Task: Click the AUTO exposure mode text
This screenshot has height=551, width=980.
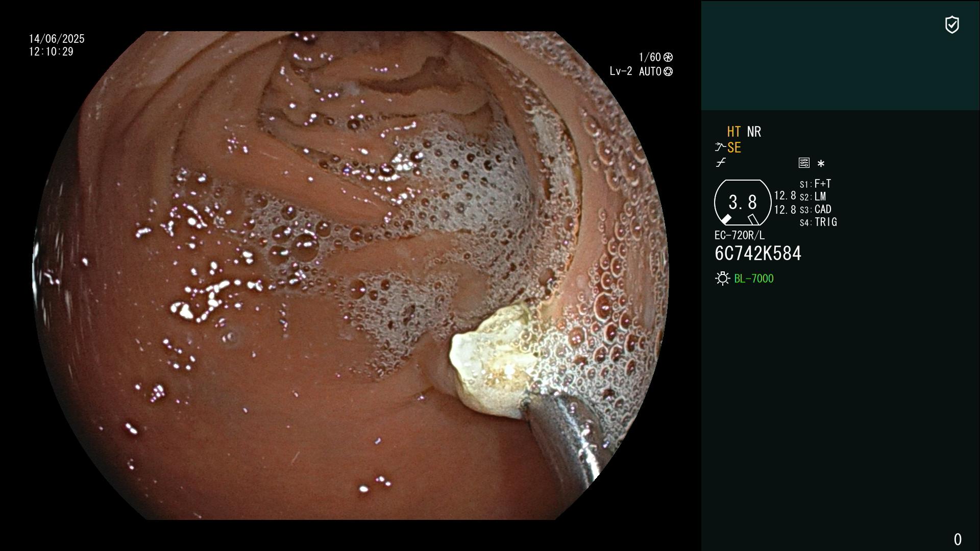Action: 650,71
